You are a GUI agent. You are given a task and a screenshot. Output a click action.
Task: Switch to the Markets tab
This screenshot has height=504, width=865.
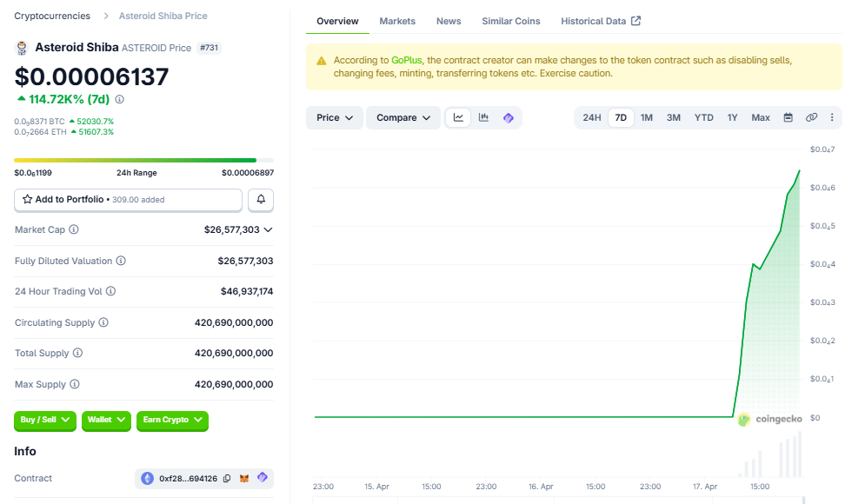397,21
